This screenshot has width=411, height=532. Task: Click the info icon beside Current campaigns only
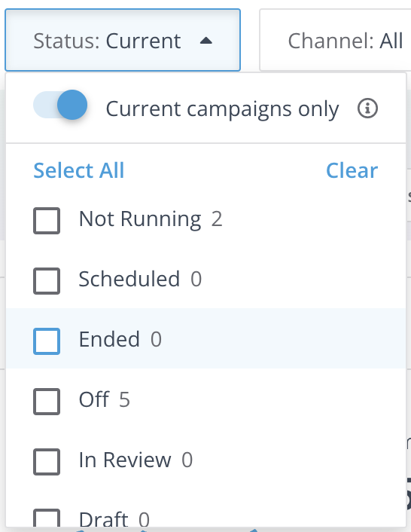(x=367, y=109)
